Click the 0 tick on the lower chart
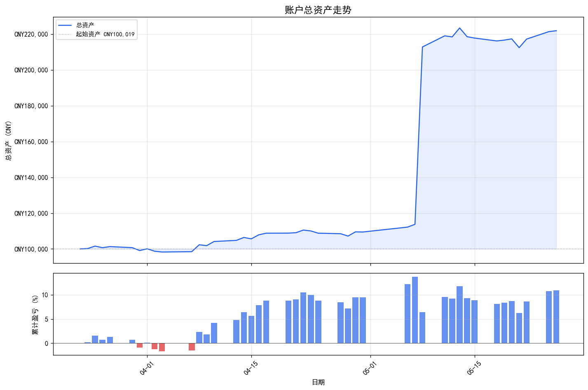 click(x=47, y=343)
